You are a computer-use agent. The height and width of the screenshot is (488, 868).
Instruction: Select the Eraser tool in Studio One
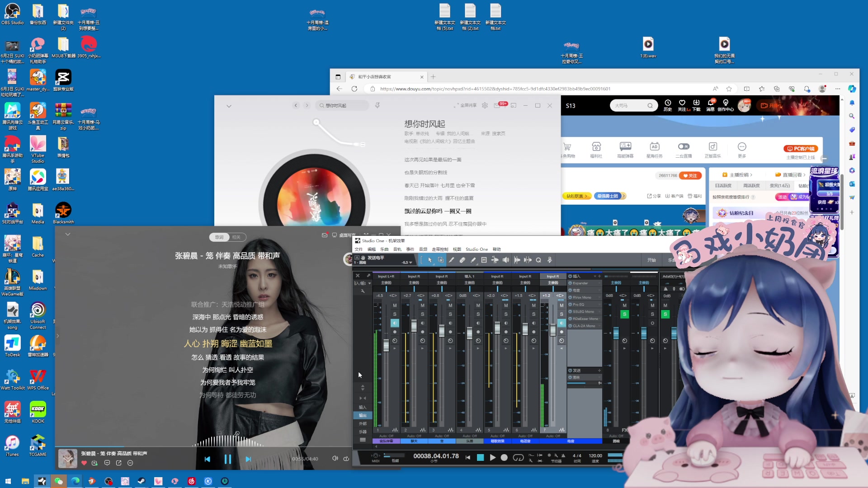462,260
